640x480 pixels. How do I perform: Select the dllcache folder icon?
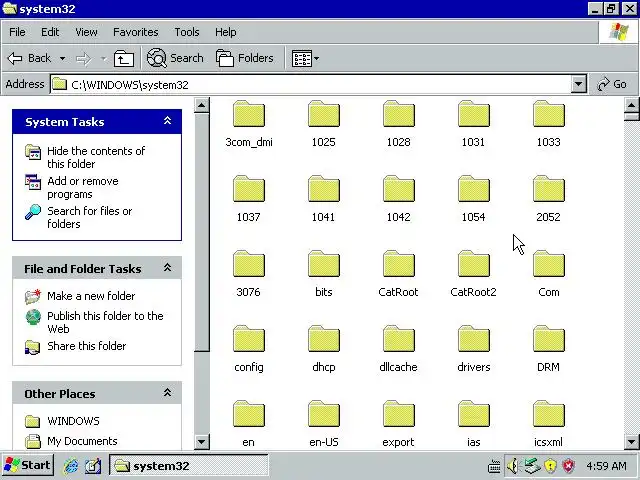(399, 339)
